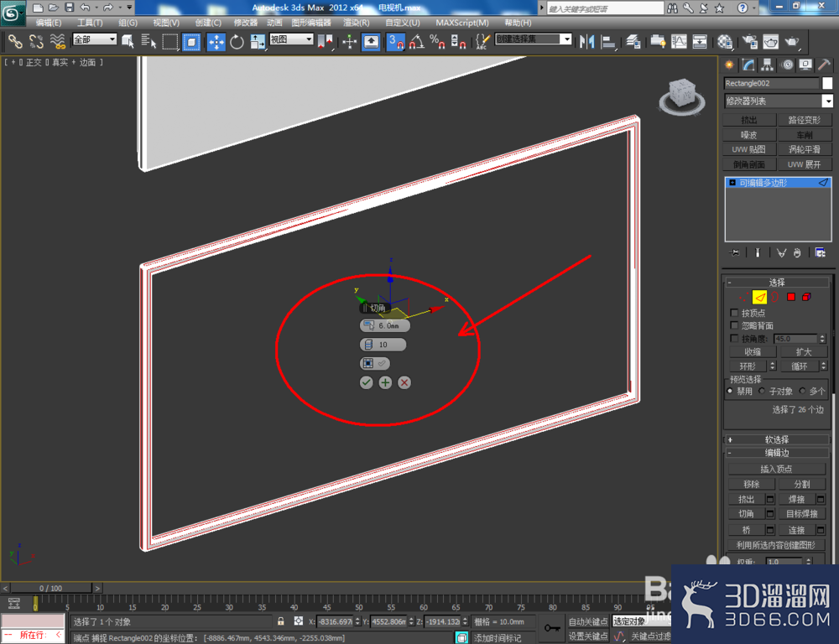
Task: Click the Mirror tool icon
Action: tap(587, 42)
